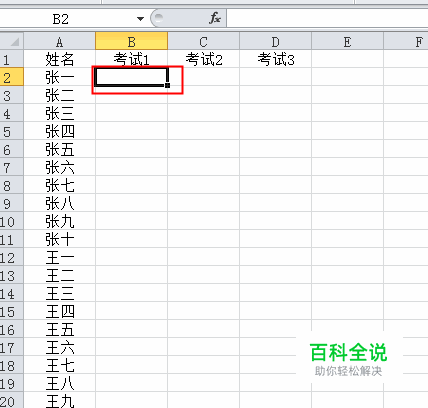
Task: Select column B header
Action: coord(131,42)
